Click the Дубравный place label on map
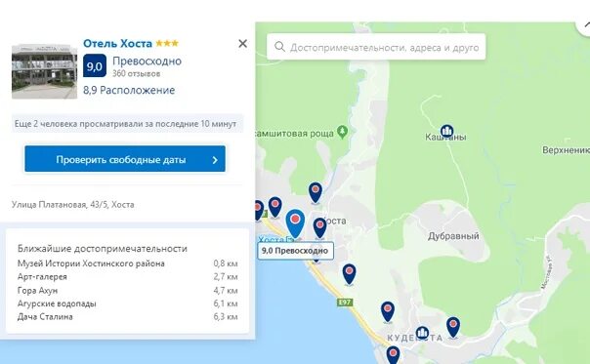The image size is (590, 364). click(x=453, y=236)
